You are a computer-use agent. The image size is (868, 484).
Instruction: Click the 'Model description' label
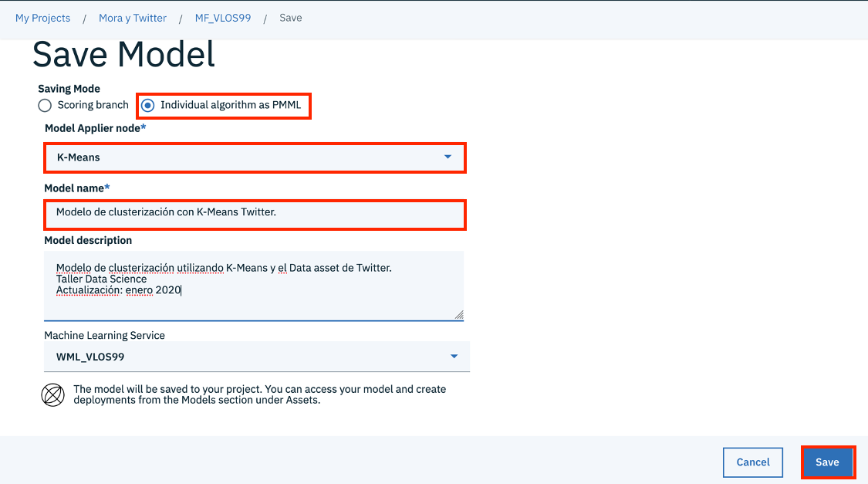click(88, 240)
